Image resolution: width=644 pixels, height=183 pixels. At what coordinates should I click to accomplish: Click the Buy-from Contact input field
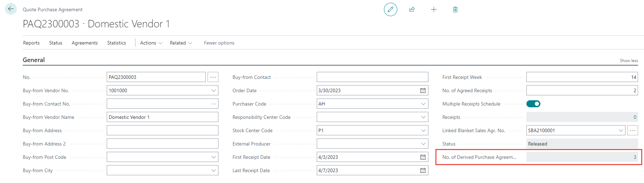pos(372,77)
